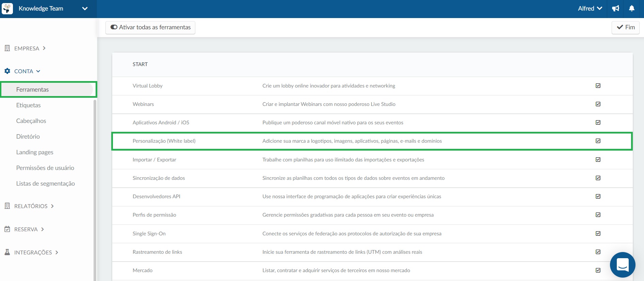Open Cabeçalhos in the sidebar
This screenshot has width=644, height=281.
click(x=31, y=121)
